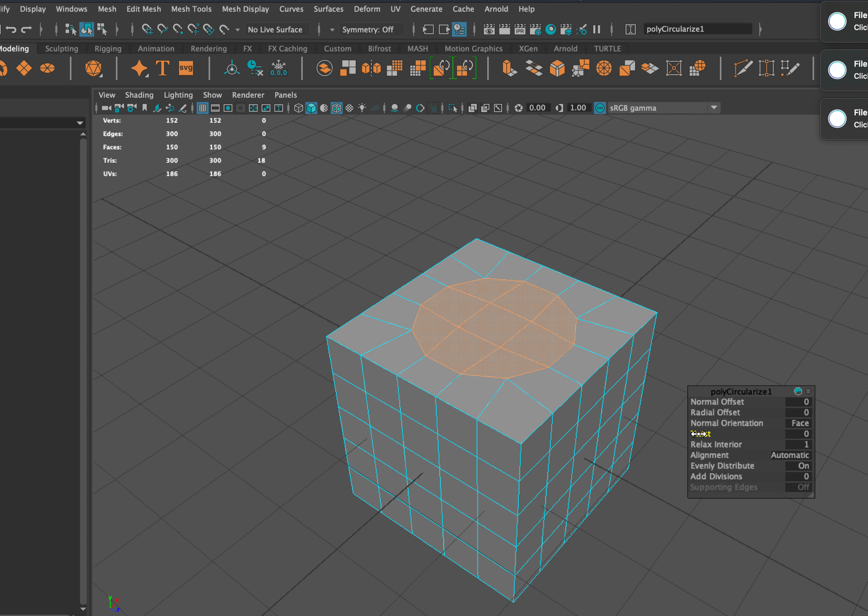The image size is (868, 616).
Task: Click the SVG import shelf icon
Action: point(186,68)
